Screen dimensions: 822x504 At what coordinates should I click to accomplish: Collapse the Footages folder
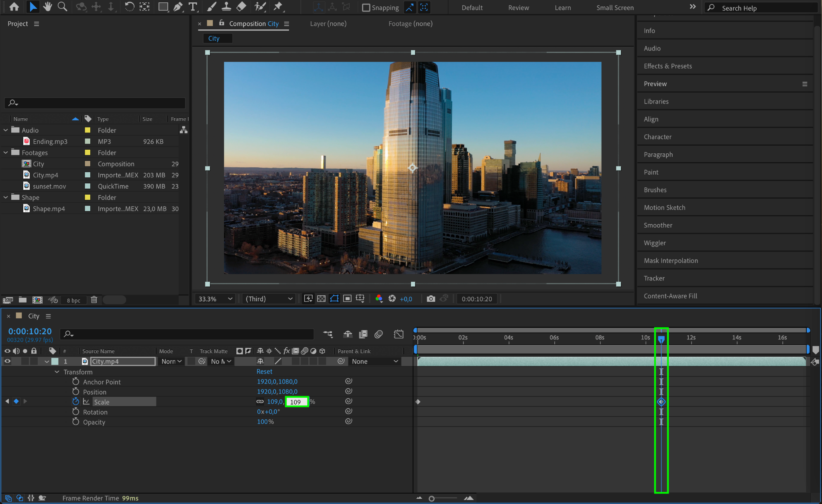tap(6, 152)
